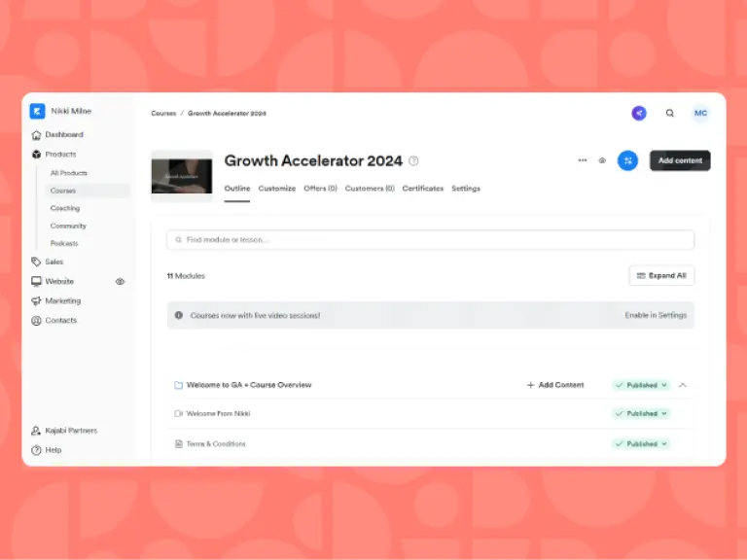The width and height of the screenshot is (747, 560).
Task: Select All Products in sidebar
Action: [x=69, y=173]
